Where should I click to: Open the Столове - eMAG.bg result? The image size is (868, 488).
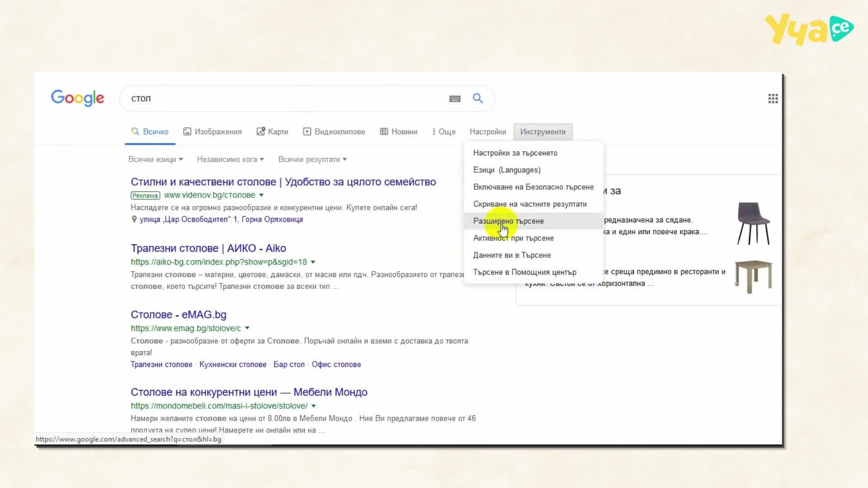tap(179, 315)
